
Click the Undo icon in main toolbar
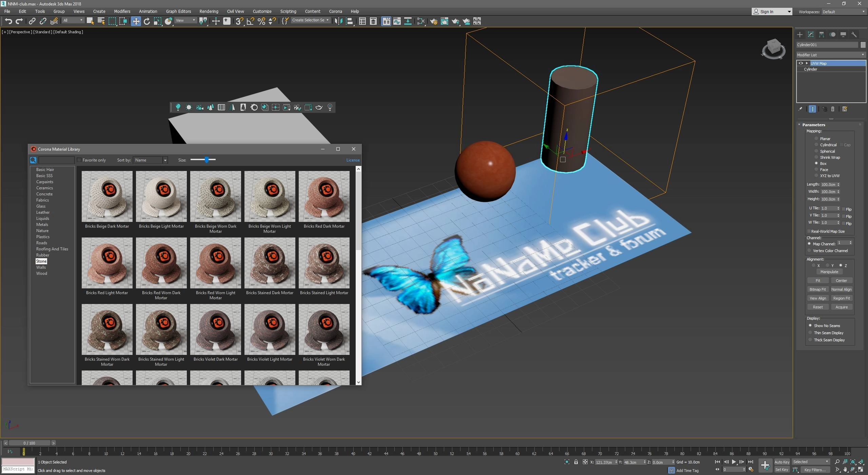[x=8, y=21]
